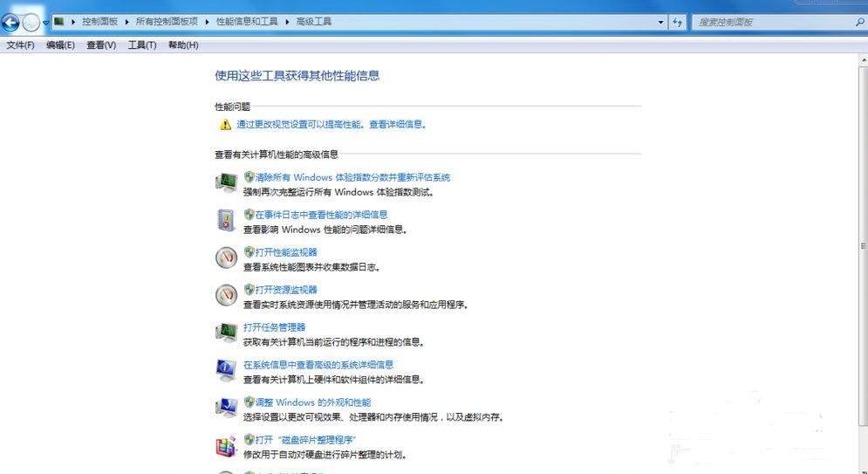
Task: Click shield icon before 打开性能监视器
Action: [x=249, y=252]
